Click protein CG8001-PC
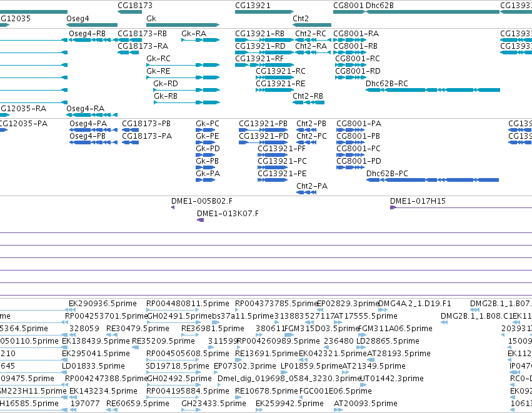This screenshot has height=413, width=532. (x=359, y=149)
